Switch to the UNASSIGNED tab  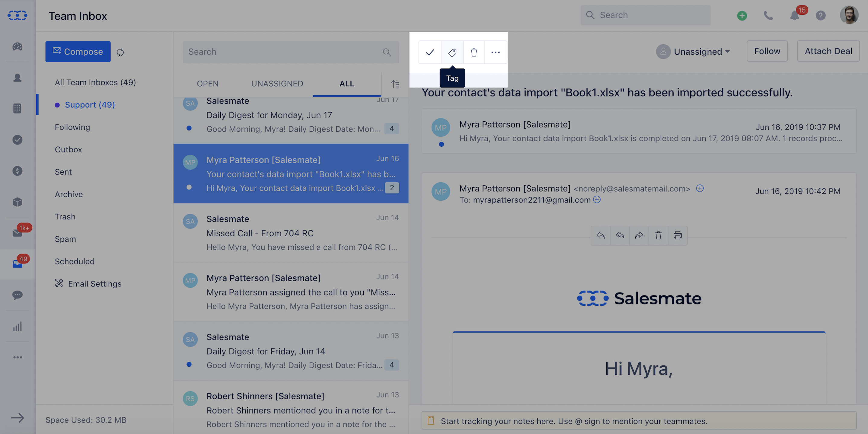coord(277,84)
